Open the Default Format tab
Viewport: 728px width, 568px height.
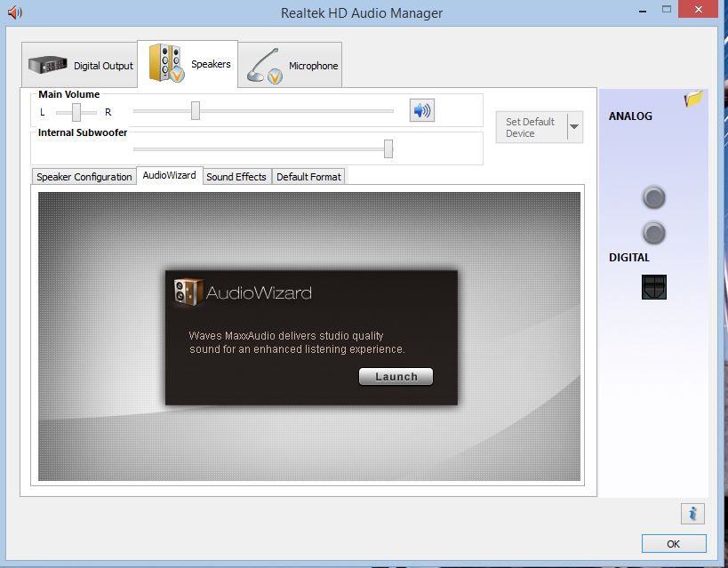[308, 177]
